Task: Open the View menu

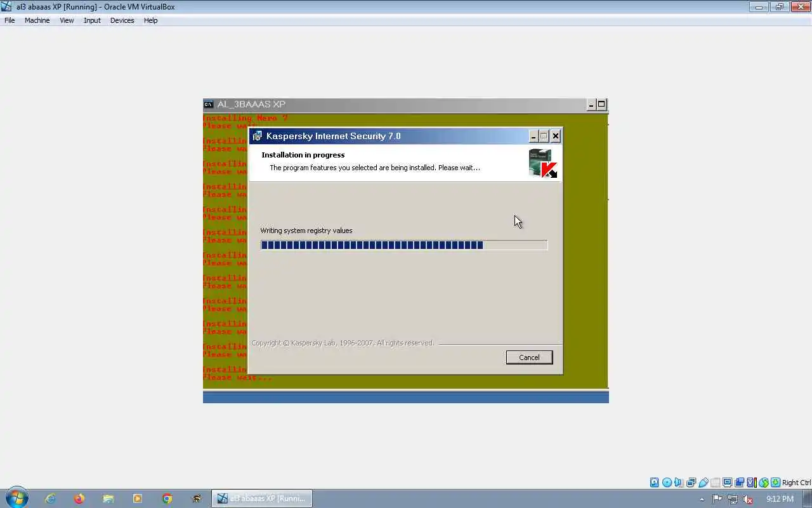Action: 67,20
